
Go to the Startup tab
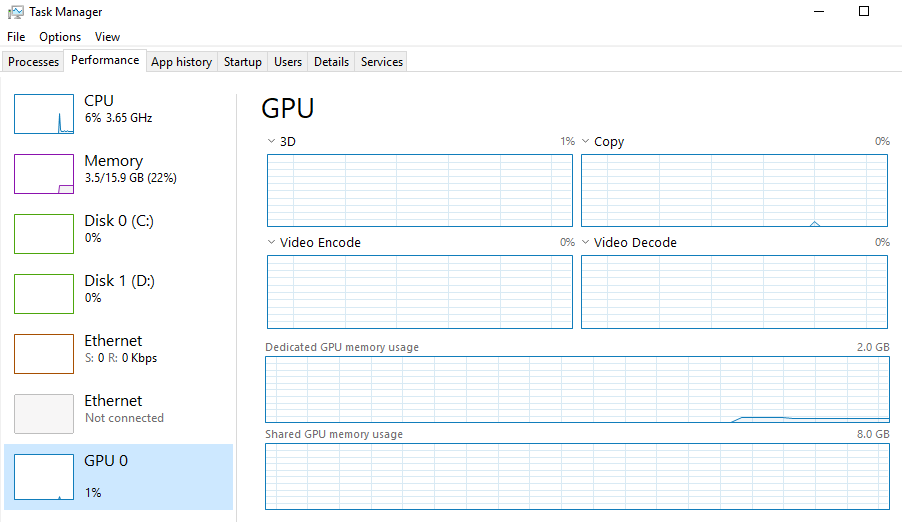point(243,62)
